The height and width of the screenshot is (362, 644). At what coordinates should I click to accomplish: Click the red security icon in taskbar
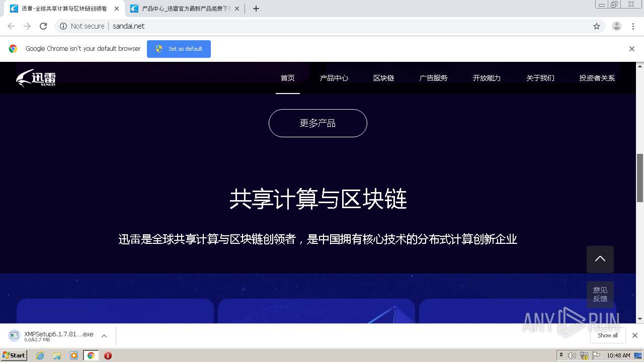(108, 355)
